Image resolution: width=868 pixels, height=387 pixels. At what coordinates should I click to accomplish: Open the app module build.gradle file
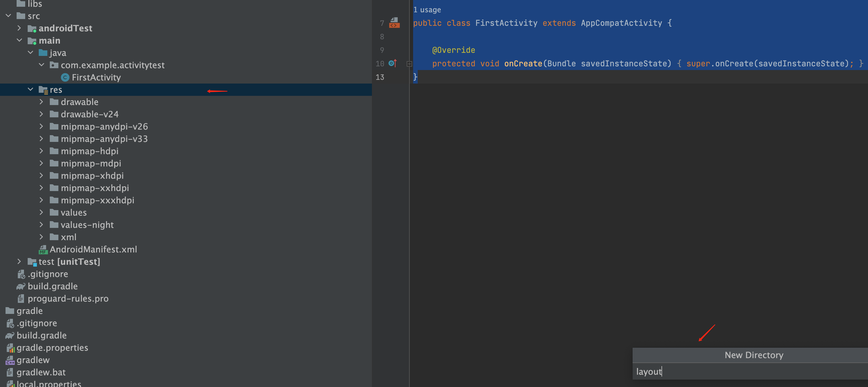click(52, 286)
